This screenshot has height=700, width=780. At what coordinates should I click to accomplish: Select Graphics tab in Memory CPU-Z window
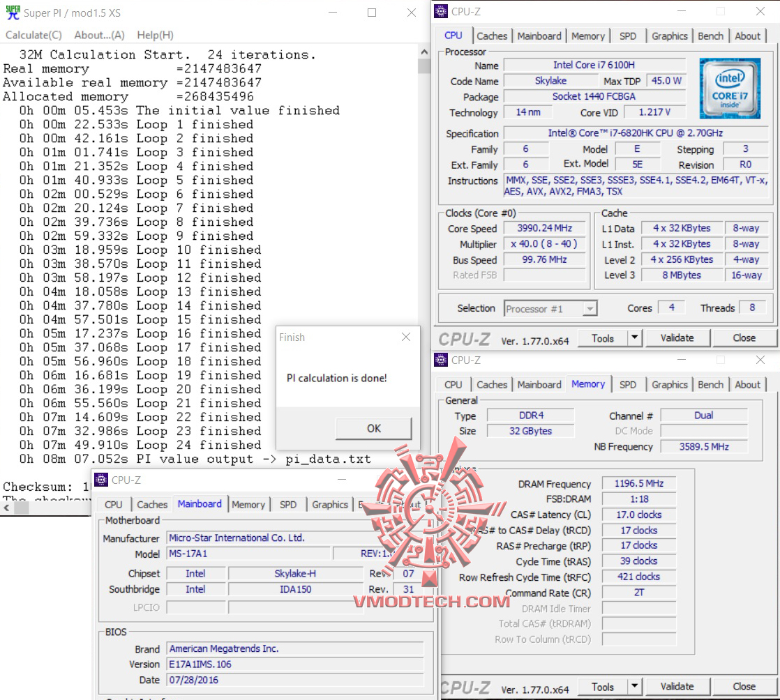pyautogui.click(x=669, y=384)
